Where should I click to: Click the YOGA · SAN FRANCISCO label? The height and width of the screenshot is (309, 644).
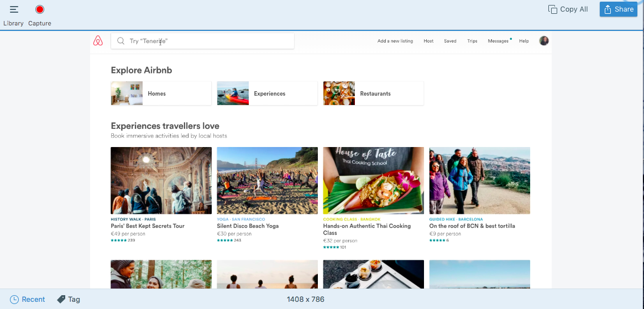pyautogui.click(x=240, y=219)
